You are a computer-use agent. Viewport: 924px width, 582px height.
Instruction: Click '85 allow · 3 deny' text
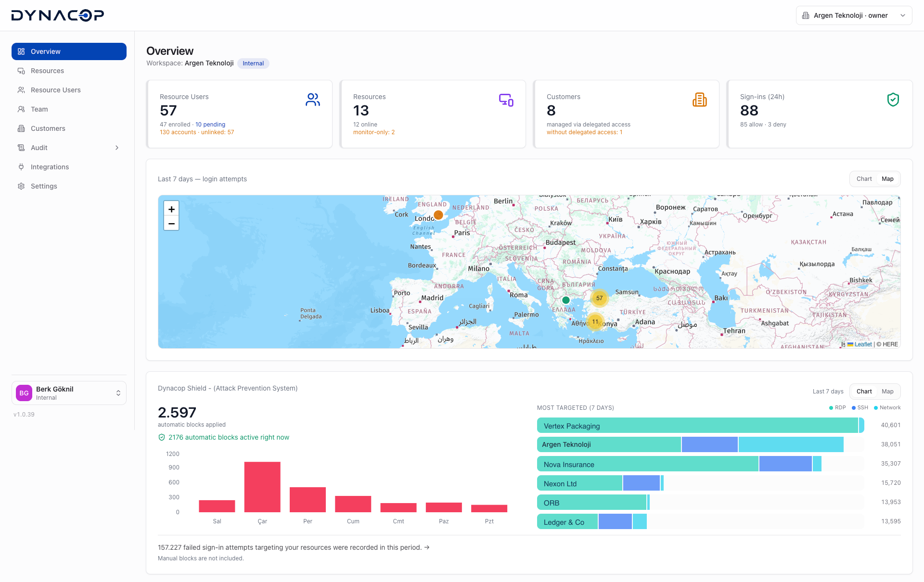click(763, 125)
